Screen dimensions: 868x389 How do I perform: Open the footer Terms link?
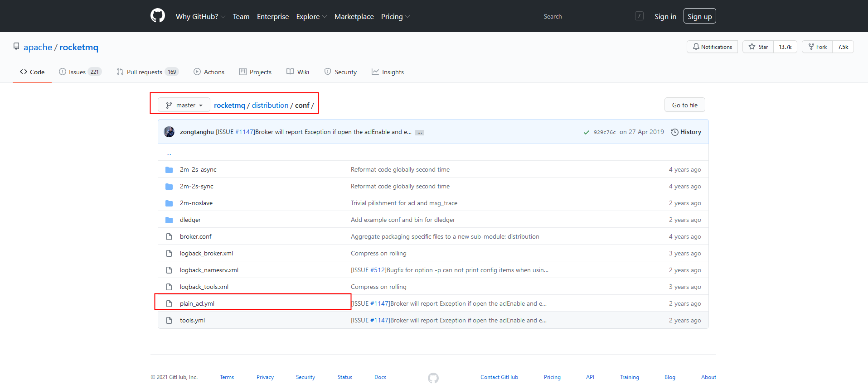tap(227, 377)
